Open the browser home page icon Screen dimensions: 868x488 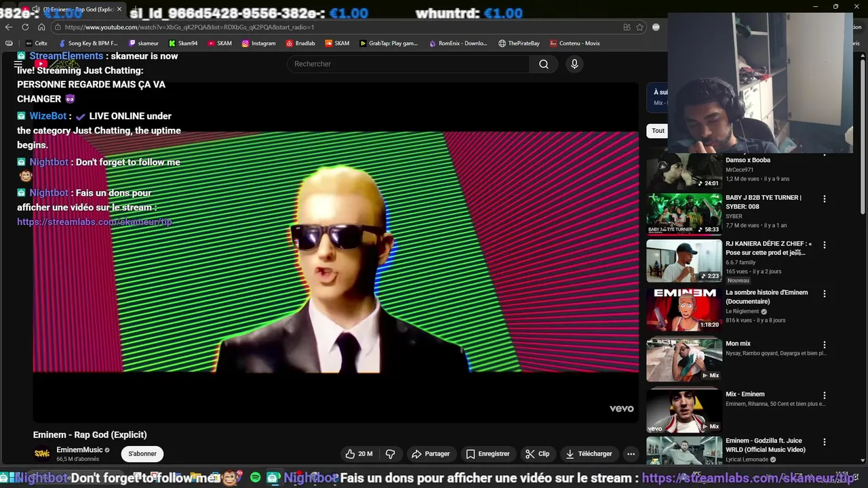point(41,27)
